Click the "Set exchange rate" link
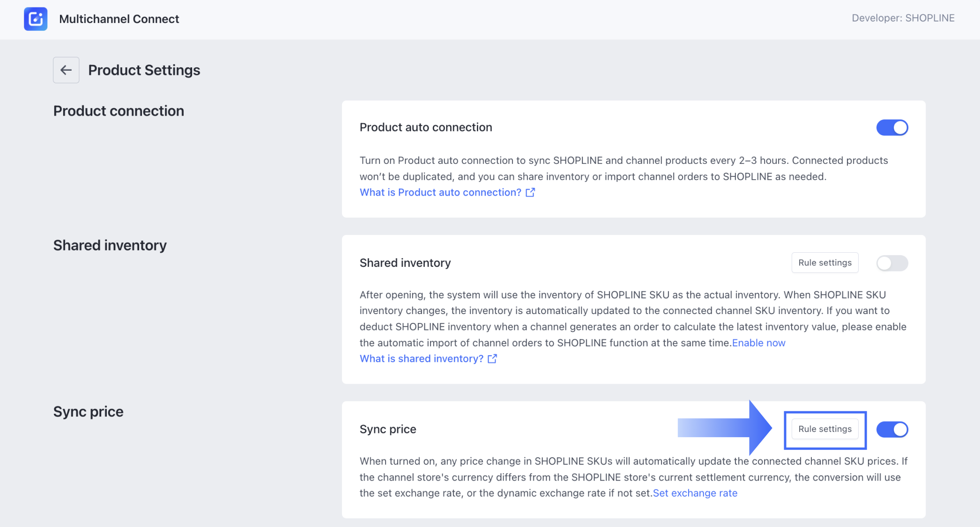Viewport: 980px width, 527px height. [x=695, y=493]
